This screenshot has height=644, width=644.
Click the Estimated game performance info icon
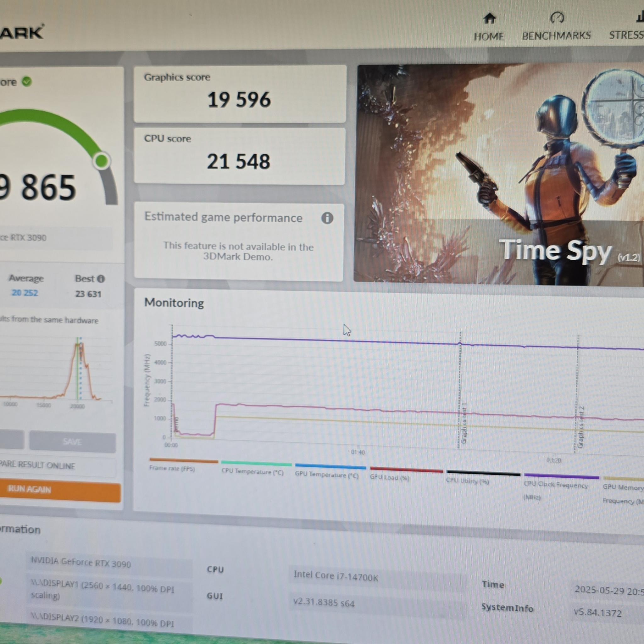click(x=327, y=218)
